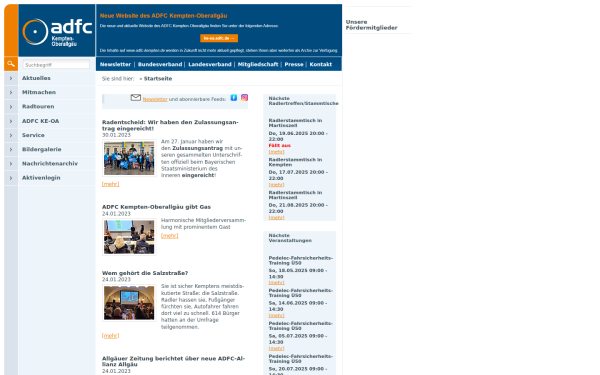
Task: Click the red Fällt aus notice
Action: (x=279, y=145)
